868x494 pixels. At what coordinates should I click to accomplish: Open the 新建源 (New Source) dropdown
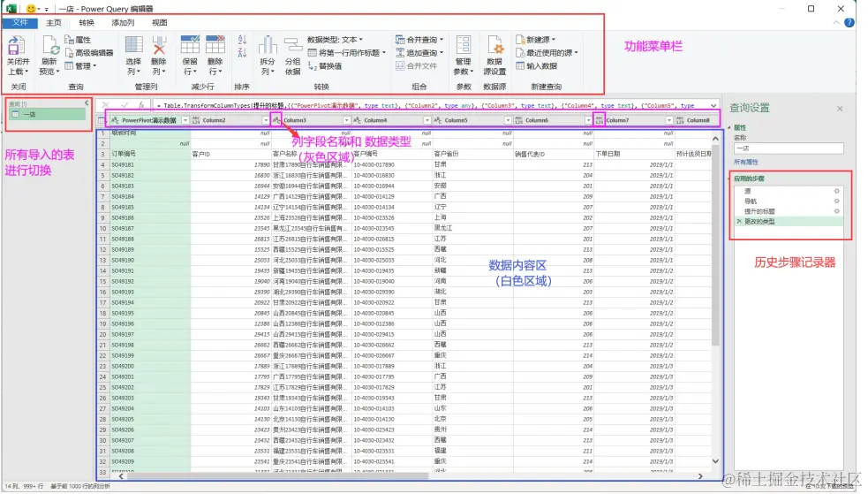coord(535,39)
